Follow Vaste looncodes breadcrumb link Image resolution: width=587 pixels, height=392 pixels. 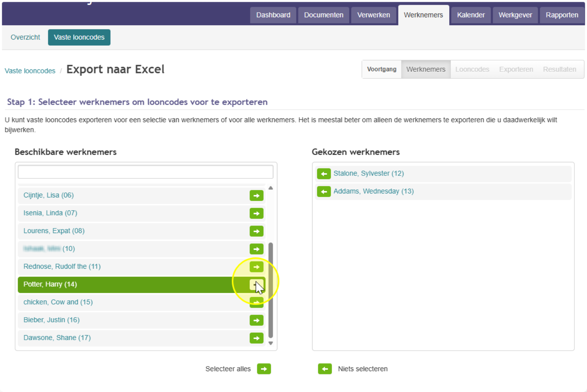[x=30, y=71]
